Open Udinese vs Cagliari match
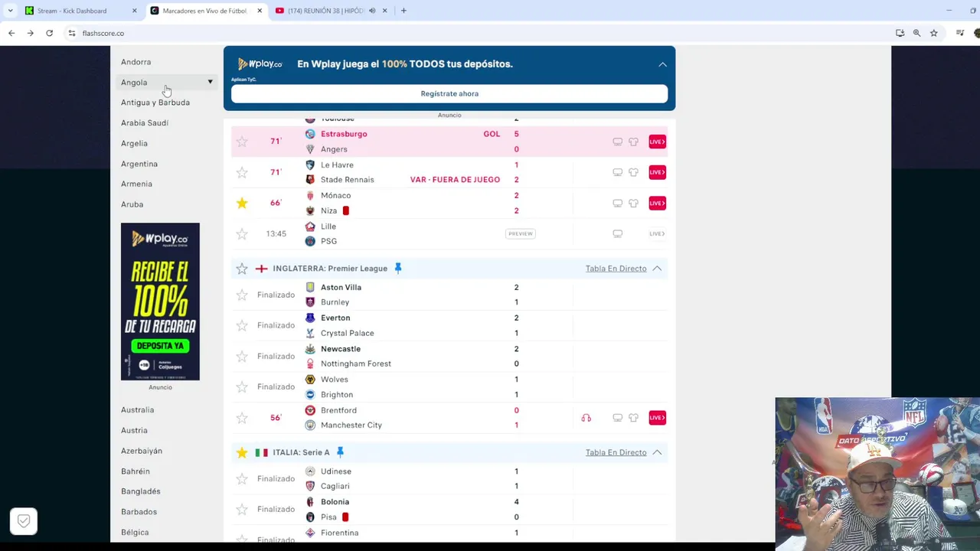 click(449, 478)
